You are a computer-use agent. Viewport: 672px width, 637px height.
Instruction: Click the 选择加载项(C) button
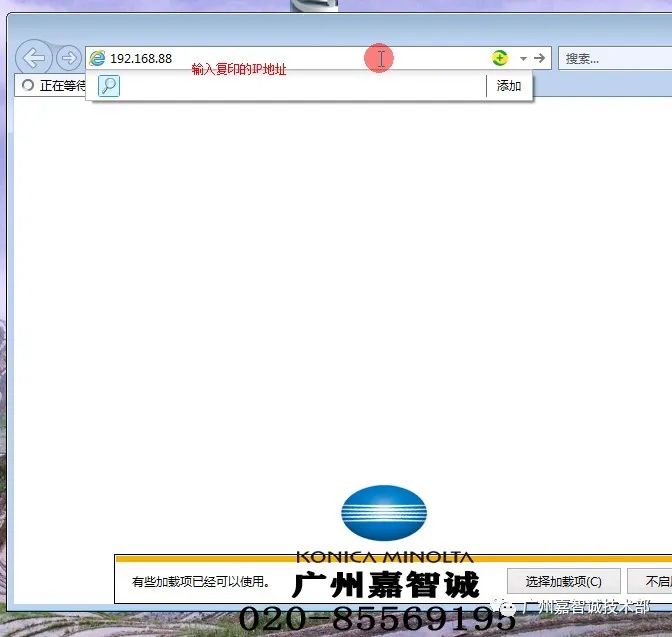tap(564, 581)
